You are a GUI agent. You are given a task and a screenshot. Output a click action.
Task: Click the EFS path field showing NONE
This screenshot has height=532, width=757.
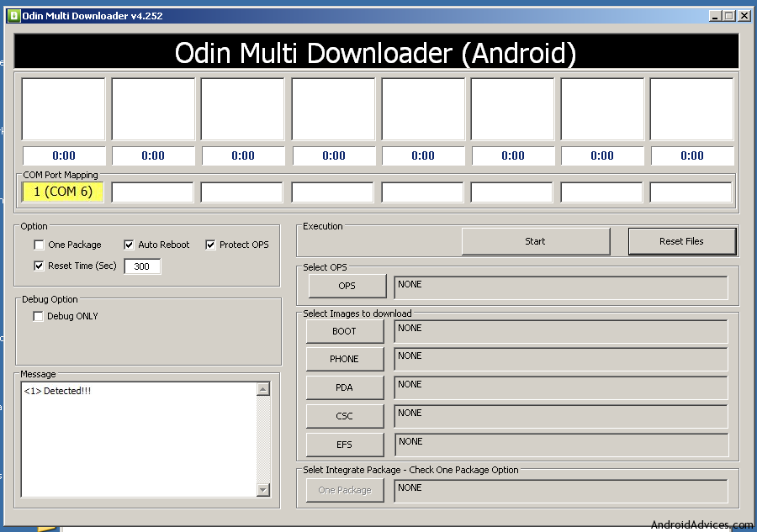click(561, 445)
